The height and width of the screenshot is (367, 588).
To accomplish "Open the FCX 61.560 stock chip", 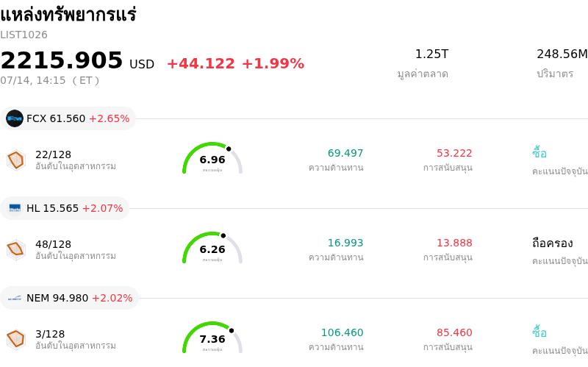I will (68, 118).
